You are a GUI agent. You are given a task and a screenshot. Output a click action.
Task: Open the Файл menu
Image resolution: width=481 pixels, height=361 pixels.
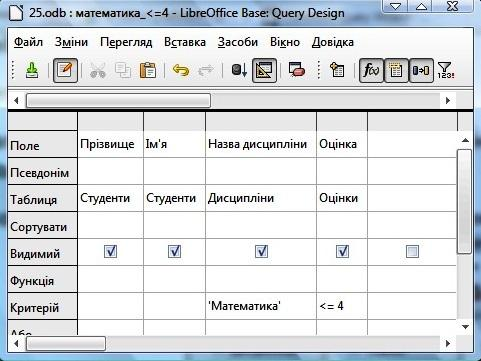coord(28,42)
